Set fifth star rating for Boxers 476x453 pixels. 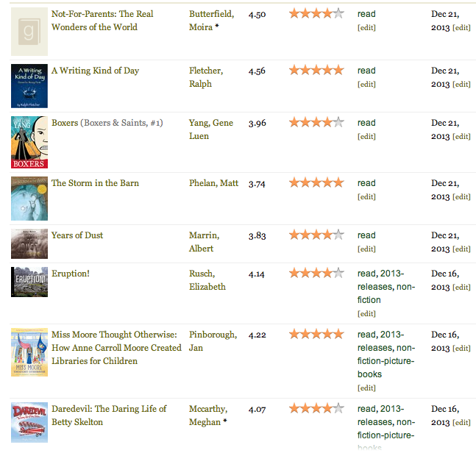click(338, 123)
